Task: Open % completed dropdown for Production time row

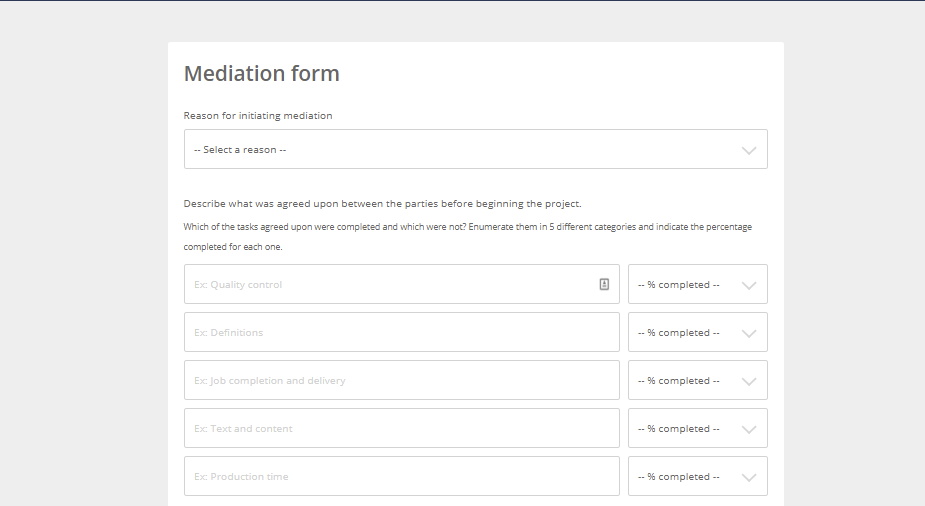Action: tap(698, 476)
